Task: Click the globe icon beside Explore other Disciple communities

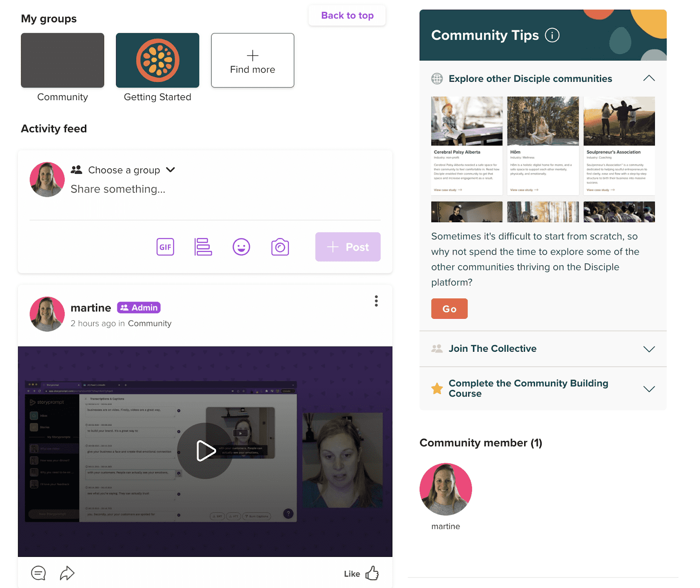Action: pos(437,79)
